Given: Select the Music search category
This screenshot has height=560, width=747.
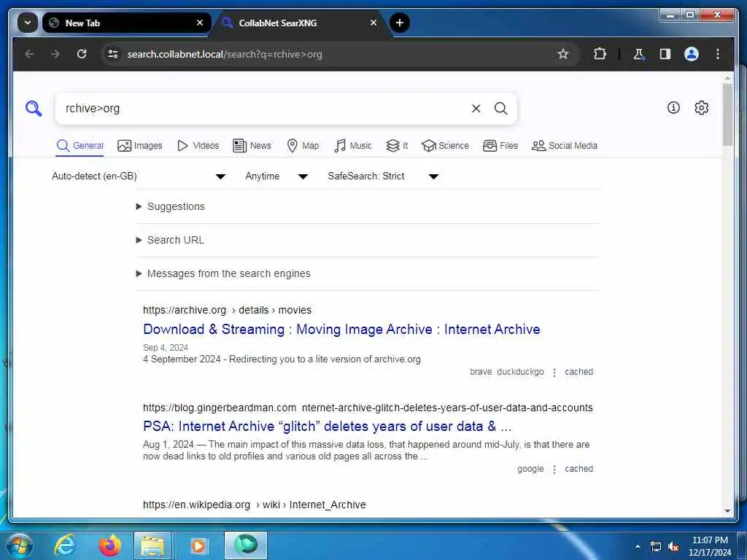Looking at the screenshot, I should (x=352, y=145).
